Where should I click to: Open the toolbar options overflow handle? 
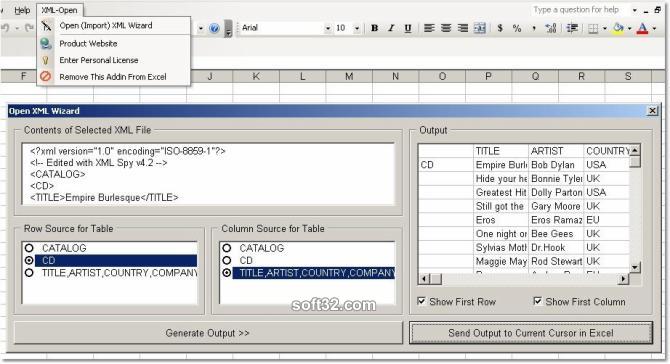coord(229,28)
